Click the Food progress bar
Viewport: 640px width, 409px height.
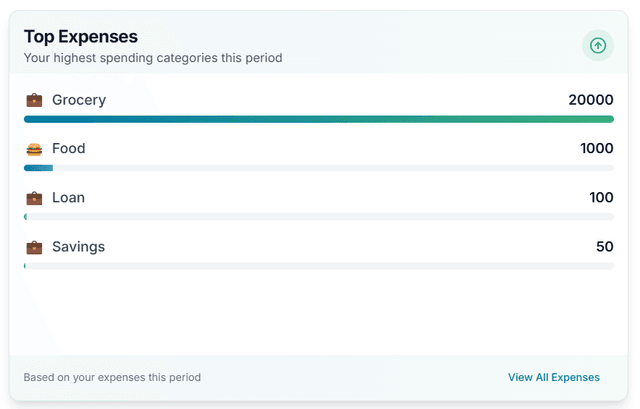point(319,168)
